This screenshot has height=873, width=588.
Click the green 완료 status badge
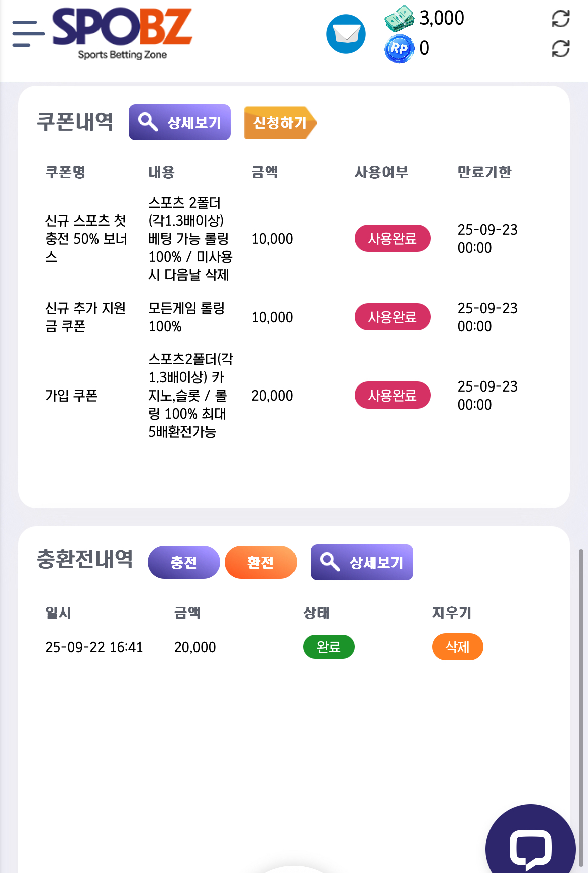click(329, 647)
